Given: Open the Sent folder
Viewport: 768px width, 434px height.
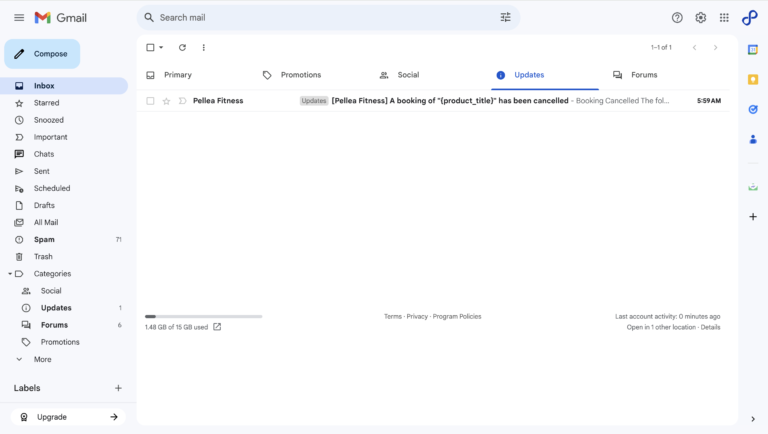Looking at the screenshot, I should point(64,171).
